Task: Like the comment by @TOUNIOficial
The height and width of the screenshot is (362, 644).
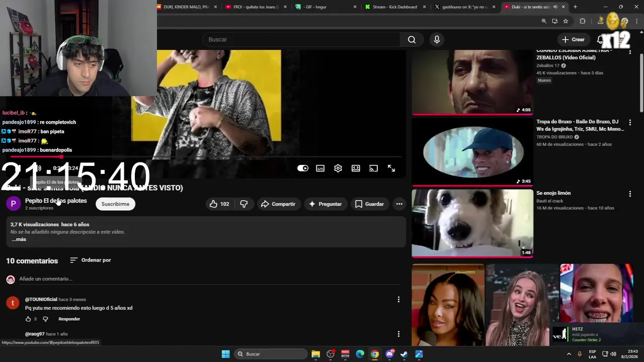Action: click(28, 319)
